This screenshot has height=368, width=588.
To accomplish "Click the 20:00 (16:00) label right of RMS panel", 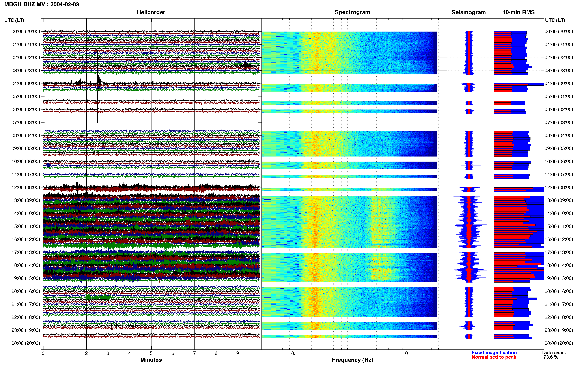I will (559, 291).
